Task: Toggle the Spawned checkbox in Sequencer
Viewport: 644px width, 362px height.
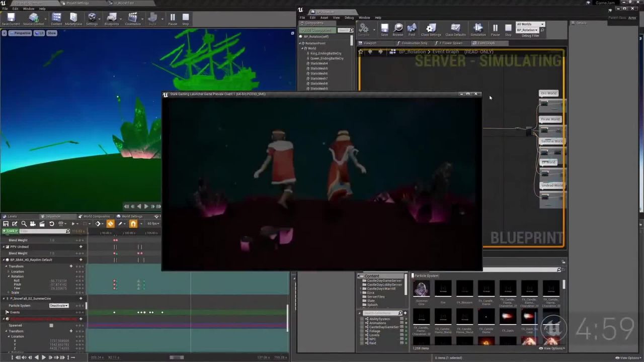Action: point(51,325)
